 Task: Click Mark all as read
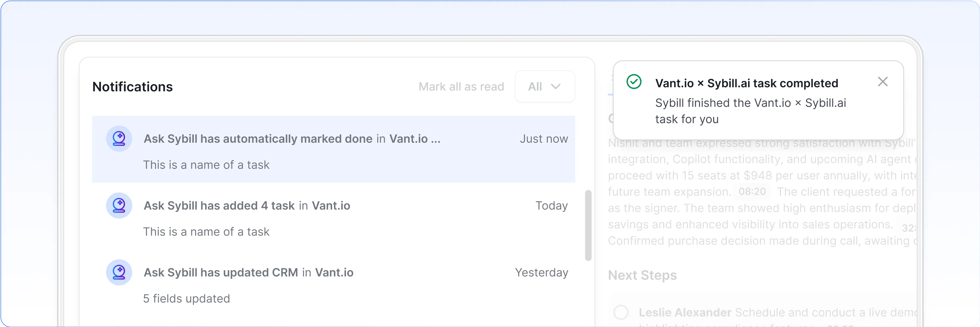(x=461, y=87)
